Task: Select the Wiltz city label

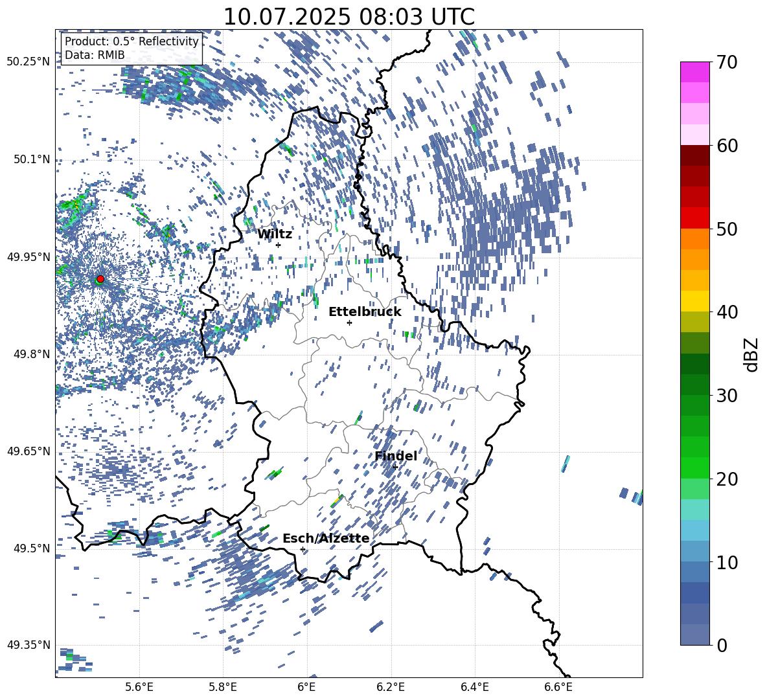Action: (x=275, y=234)
